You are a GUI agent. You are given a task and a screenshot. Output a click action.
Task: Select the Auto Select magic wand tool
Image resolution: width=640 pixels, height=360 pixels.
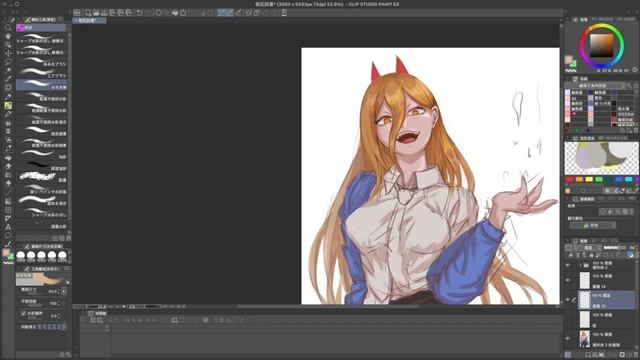(x=8, y=71)
